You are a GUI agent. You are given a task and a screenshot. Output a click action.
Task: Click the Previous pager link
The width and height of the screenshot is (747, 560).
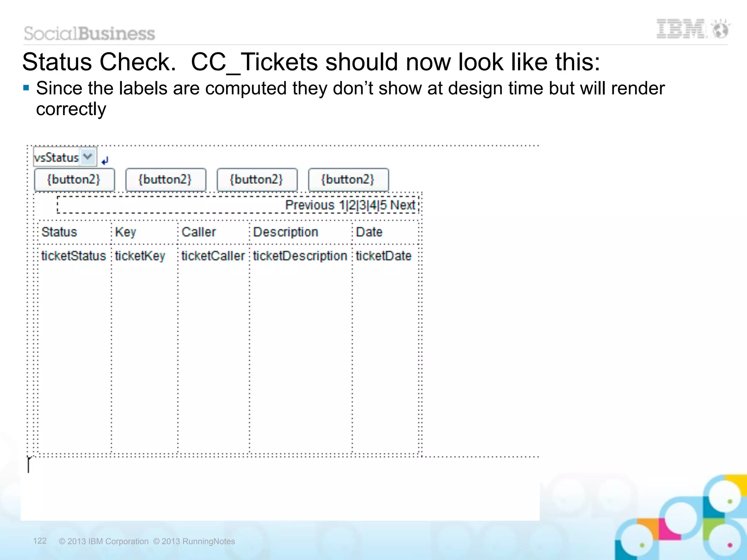309,205
